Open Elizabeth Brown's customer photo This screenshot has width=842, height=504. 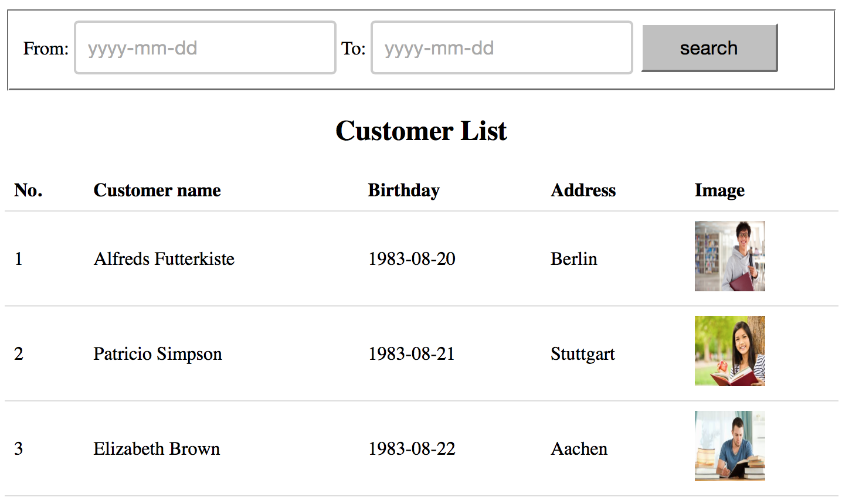pyautogui.click(x=729, y=446)
